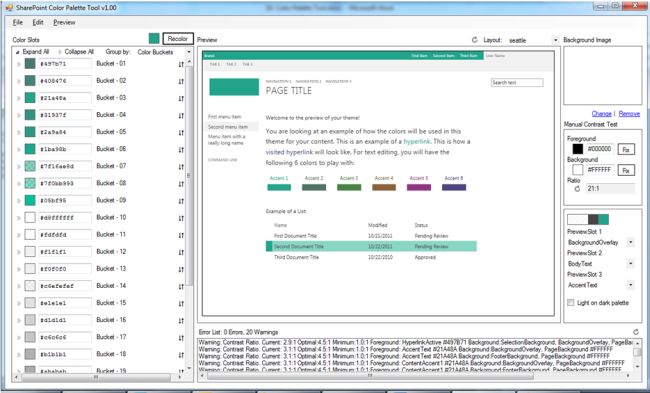Click the Fix button beside Foreground #000000
650x393 pixels.
[x=626, y=149]
